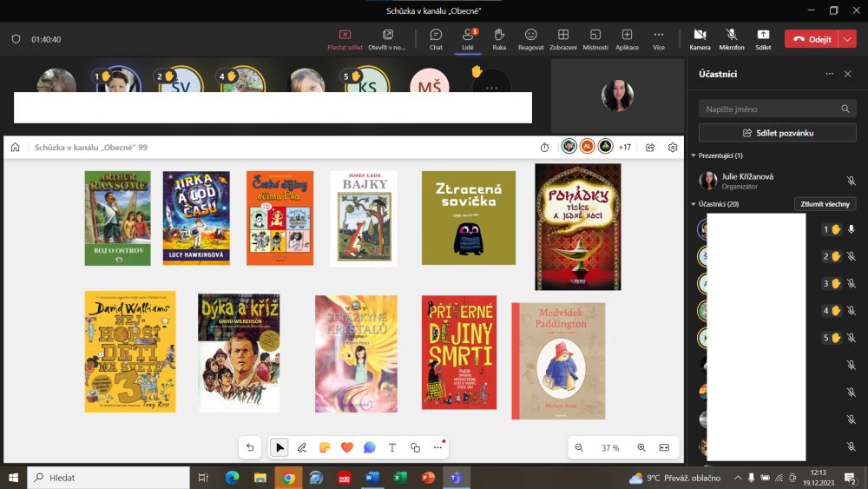Toggle microphone of participant with hand 2
This screenshot has width=868, height=489.
tap(851, 256)
